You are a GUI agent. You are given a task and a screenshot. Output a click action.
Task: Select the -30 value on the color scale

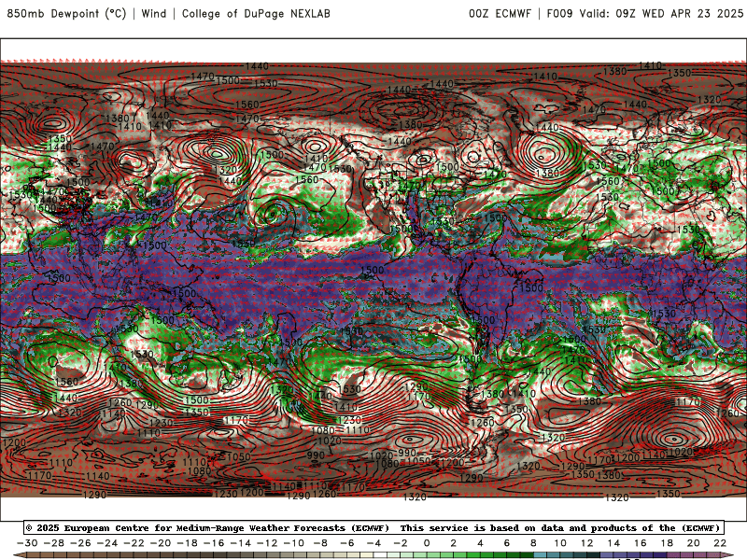click(x=27, y=543)
